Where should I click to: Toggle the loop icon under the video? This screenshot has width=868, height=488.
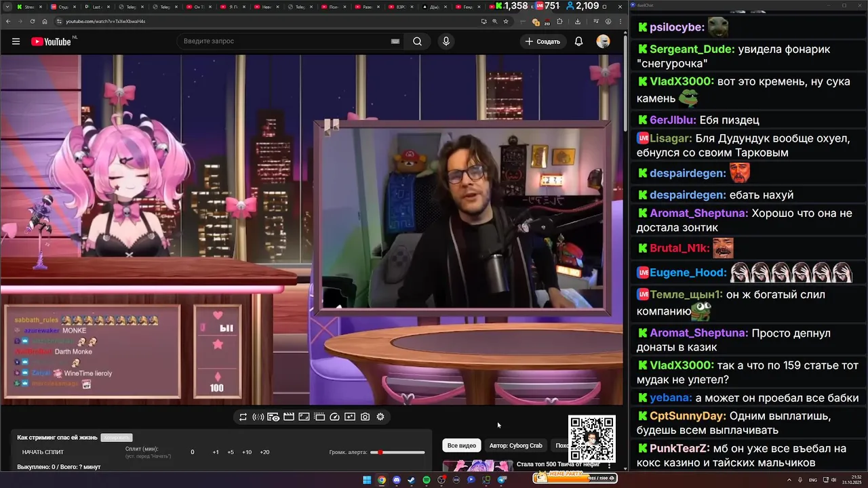point(243,417)
